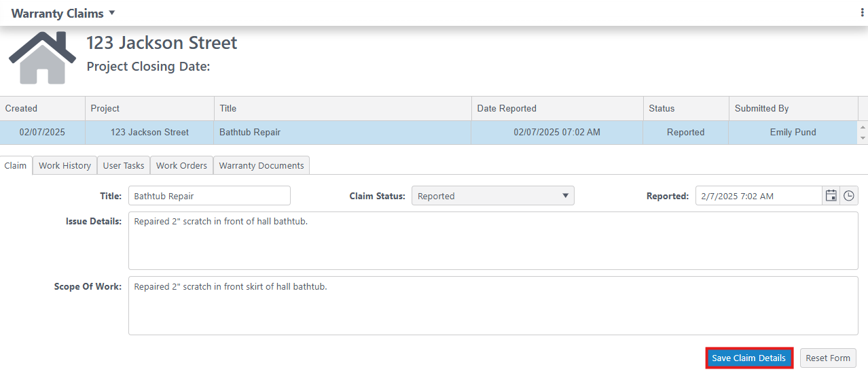Screen dimensions: 868x374
Task: Open the User Tasks tab
Action: click(x=124, y=165)
